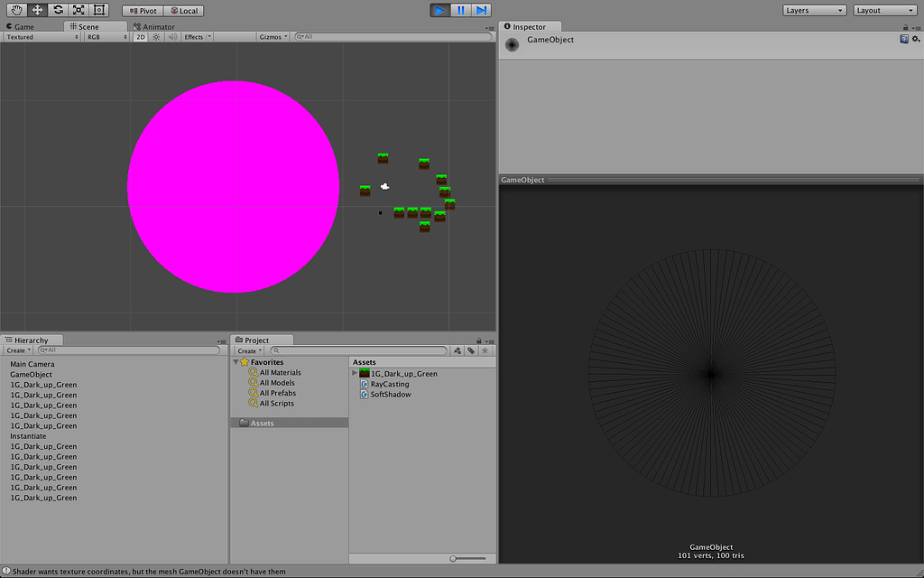Image resolution: width=924 pixels, height=578 pixels.
Task: Toggle scene lighting with the sun icon
Action: 154,37
